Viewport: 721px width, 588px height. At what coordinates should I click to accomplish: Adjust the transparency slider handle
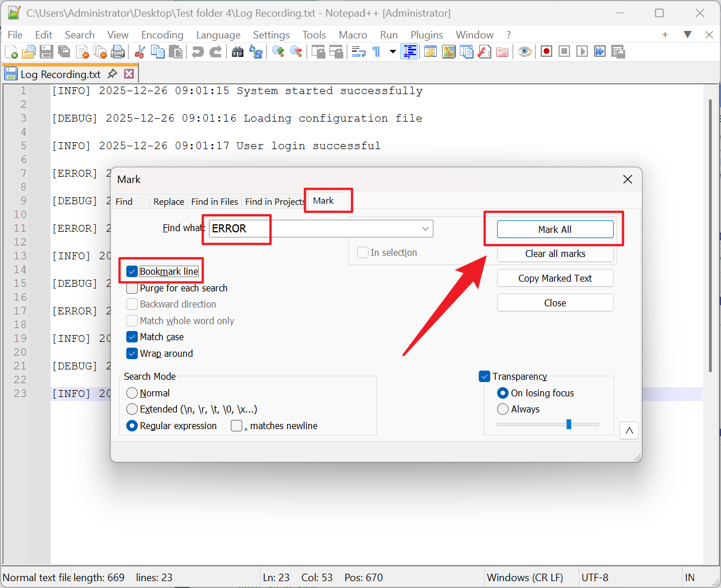click(x=569, y=424)
